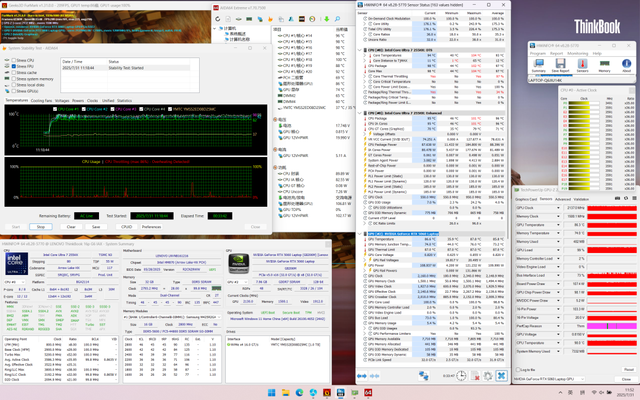Toggle Log to file in GPU-Z
The height and width of the screenshot is (400, 640).
click(x=518, y=370)
